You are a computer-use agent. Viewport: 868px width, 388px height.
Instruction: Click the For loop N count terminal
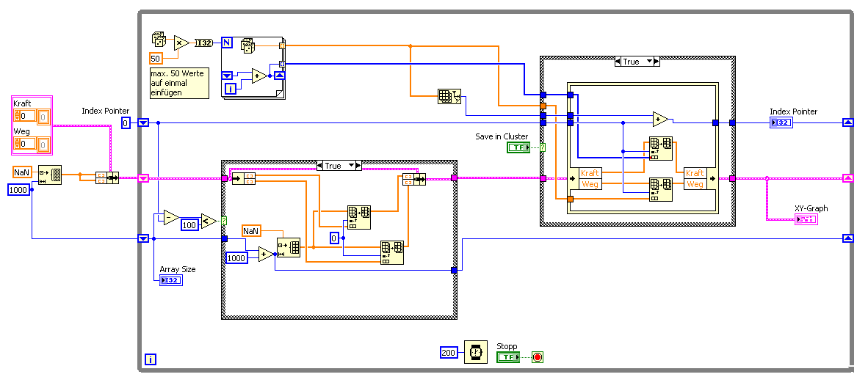point(227,42)
